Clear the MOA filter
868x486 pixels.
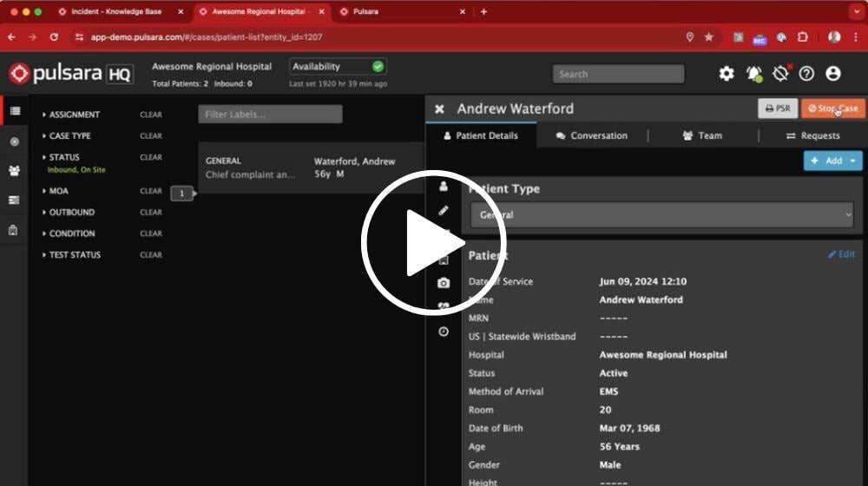point(150,191)
